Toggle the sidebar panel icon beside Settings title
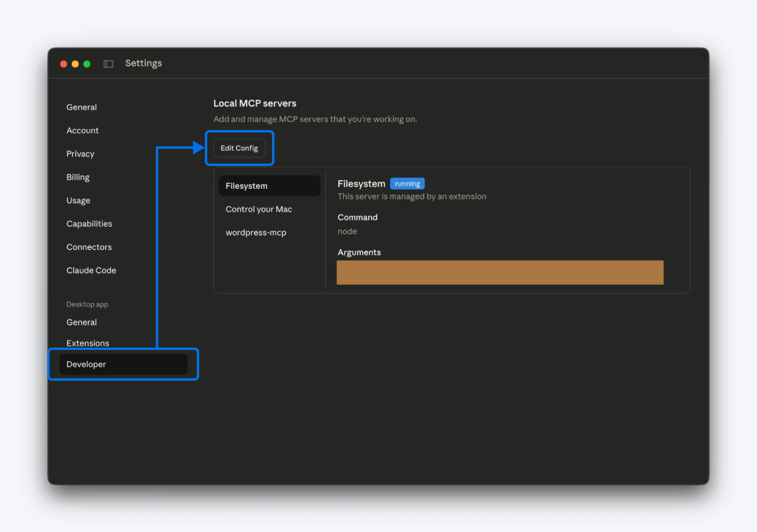This screenshot has height=532, width=757. pos(108,63)
